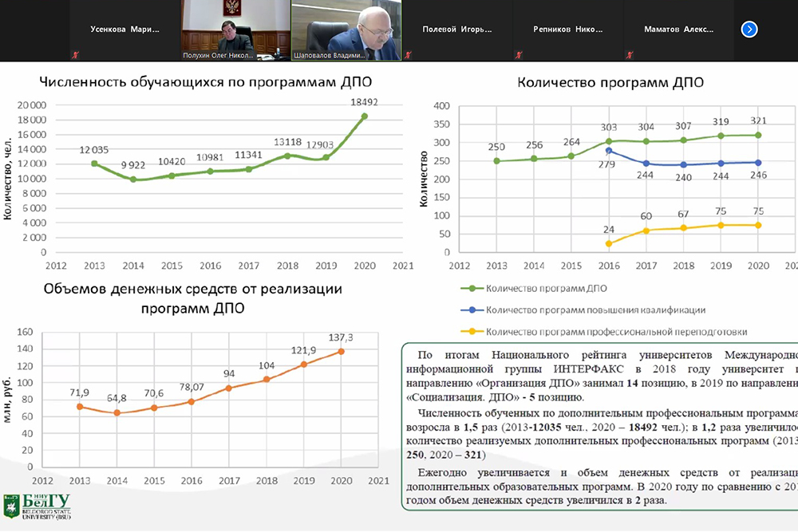The image size is (798, 532).
Task: Click the 321 data point on programs chart
Action: coord(758,135)
